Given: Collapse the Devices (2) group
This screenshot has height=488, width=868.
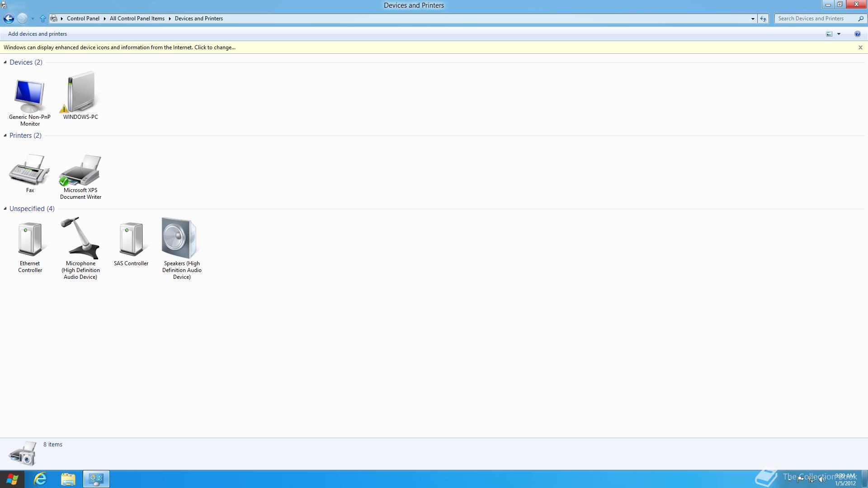Looking at the screenshot, I should [x=5, y=62].
